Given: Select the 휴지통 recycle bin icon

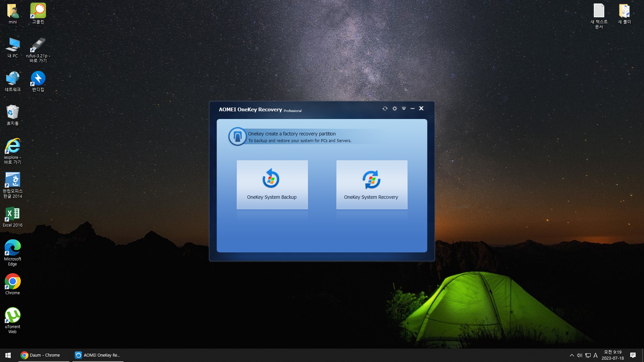Looking at the screenshot, I should (13, 115).
